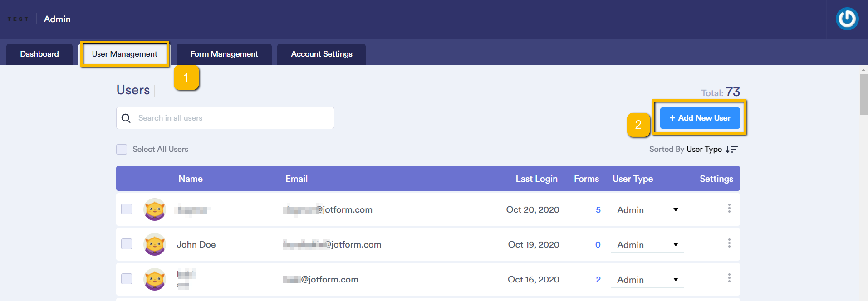This screenshot has width=868, height=301.
Task: Click the power logo icon in top-right corner
Action: coord(847,19)
